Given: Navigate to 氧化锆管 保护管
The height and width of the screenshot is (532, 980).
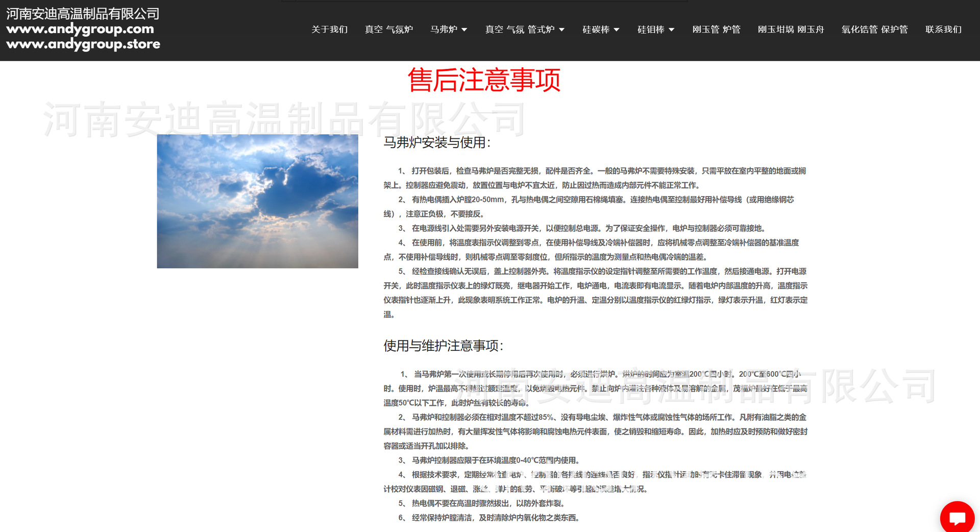Looking at the screenshot, I should pyautogui.click(x=874, y=30).
